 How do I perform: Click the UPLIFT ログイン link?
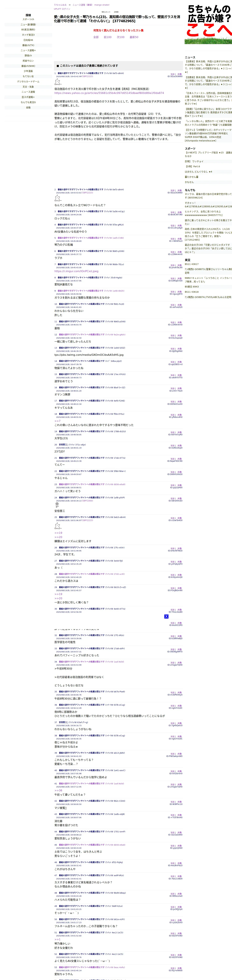tap(62, 9)
